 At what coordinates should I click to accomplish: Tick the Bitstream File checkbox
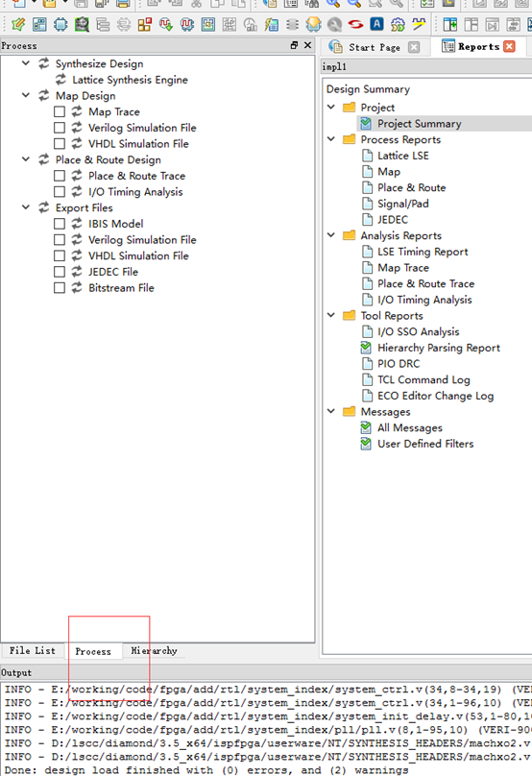(x=60, y=287)
